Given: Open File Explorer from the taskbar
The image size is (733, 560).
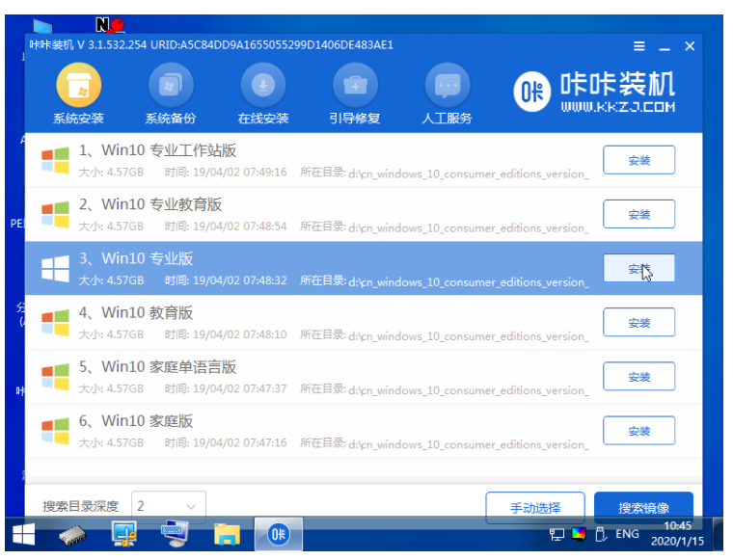Looking at the screenshot, I should click(x=227, y=534).
